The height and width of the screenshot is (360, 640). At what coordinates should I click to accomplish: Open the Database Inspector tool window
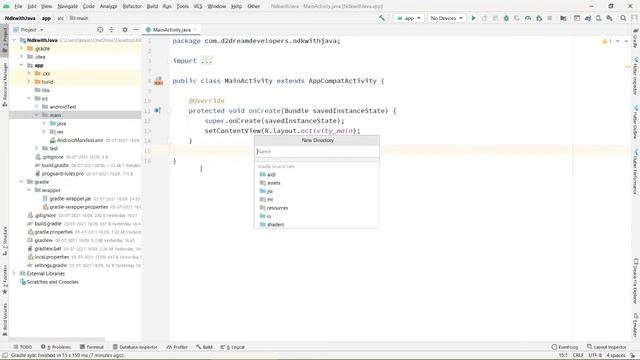pyautogui.click(x=135, y=347)
